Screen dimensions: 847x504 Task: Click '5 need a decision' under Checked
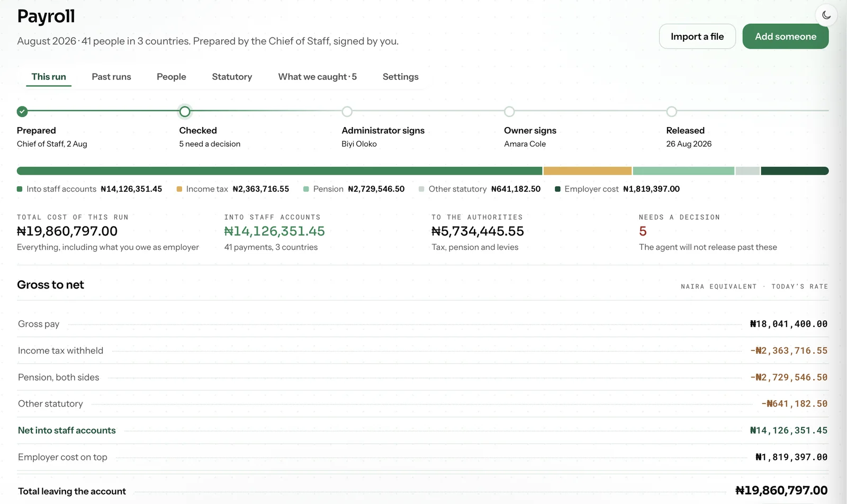210,144
